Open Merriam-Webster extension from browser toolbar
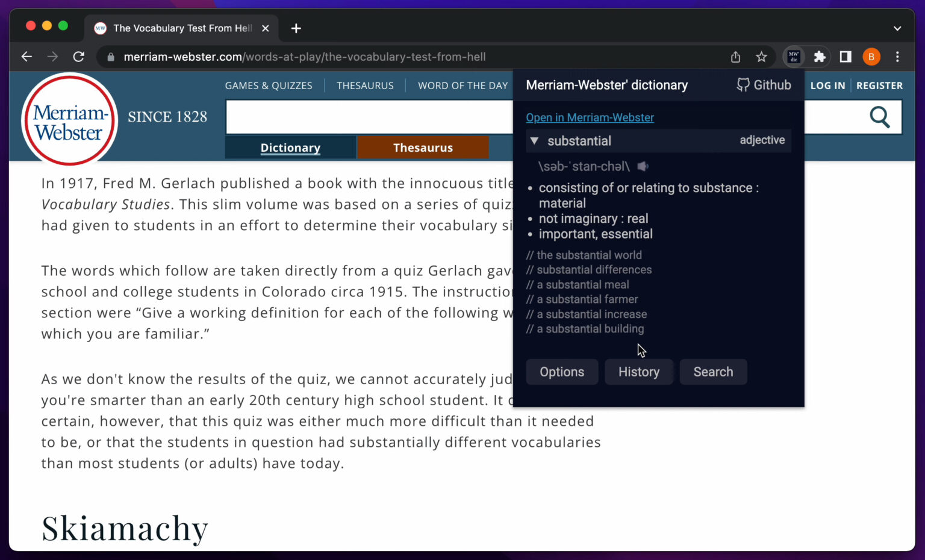 794,57
